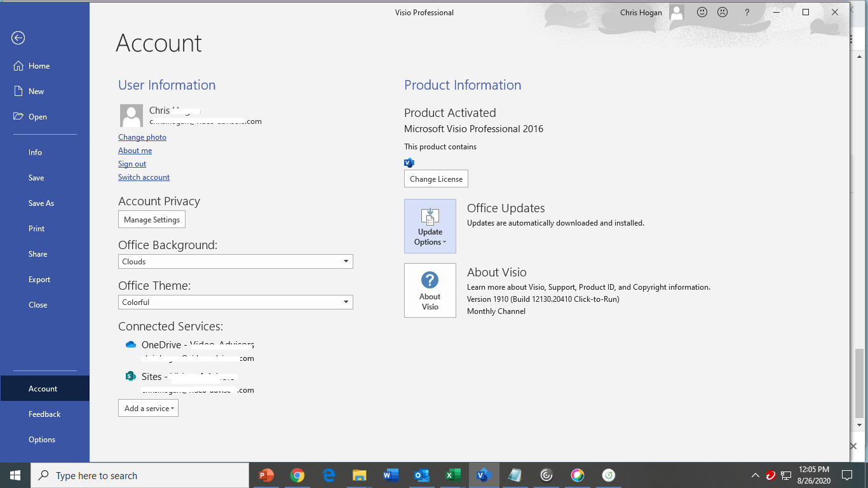
Task: Click the book-like taskbar icon
Action: 515,475
